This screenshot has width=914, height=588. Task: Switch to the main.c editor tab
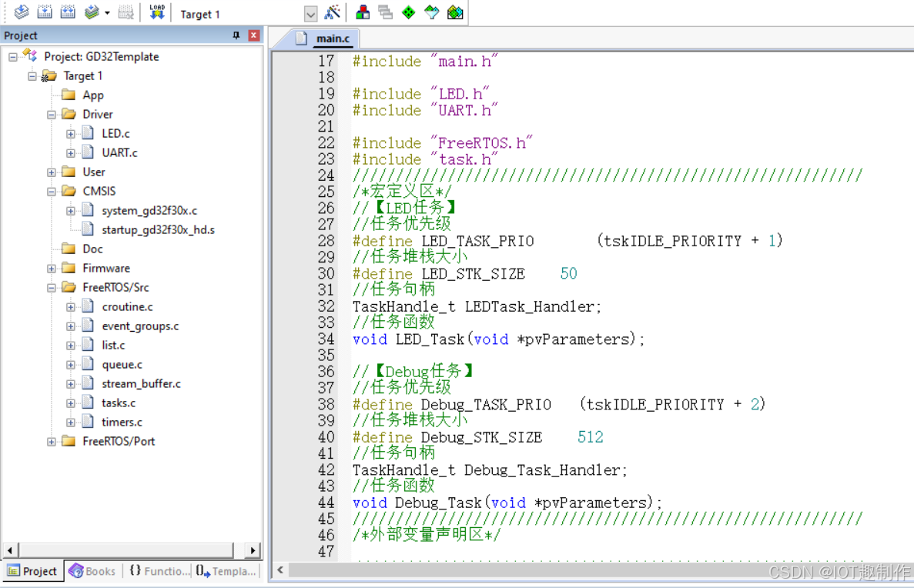[x=333, y=38]
